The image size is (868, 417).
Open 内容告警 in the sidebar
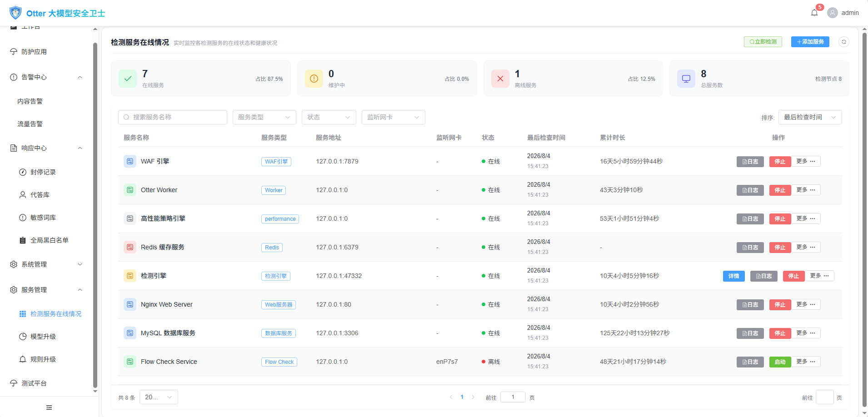pos(30,101)
